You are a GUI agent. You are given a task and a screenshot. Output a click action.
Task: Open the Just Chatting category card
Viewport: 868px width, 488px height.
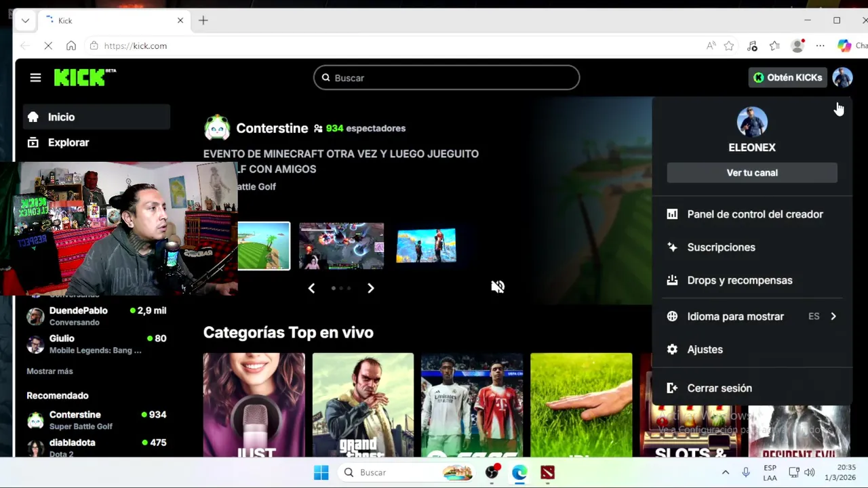tap(254, 405)
